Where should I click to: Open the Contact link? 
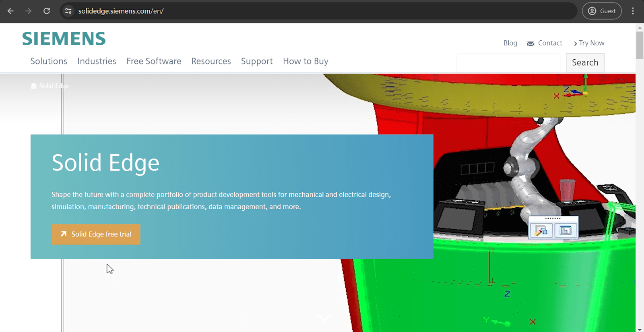[550, 43]
